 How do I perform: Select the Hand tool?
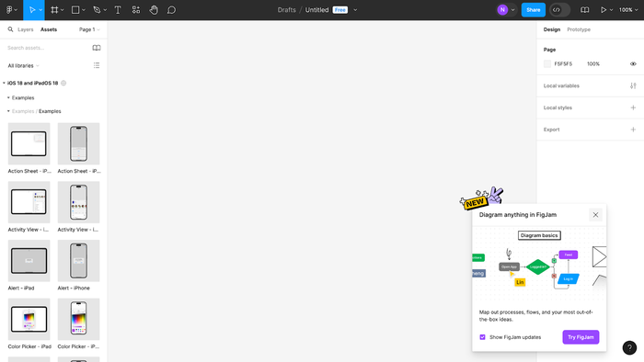pyautogui.click(x=154, y=10)
